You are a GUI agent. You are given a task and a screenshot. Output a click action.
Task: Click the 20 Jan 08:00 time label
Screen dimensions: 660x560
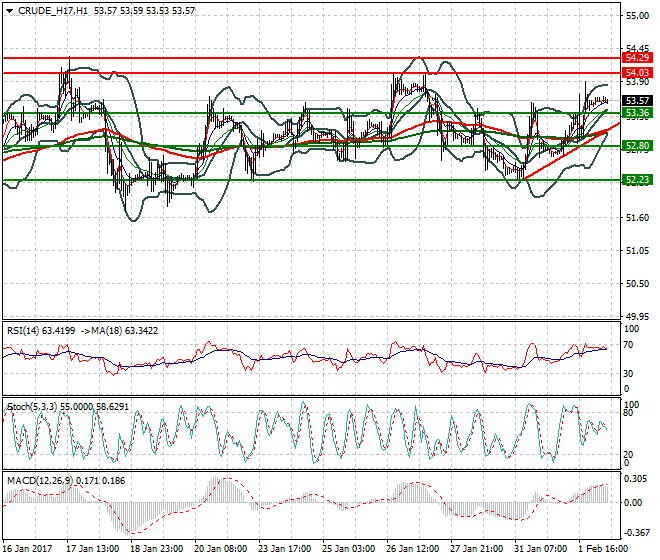(x=221, y=549)
